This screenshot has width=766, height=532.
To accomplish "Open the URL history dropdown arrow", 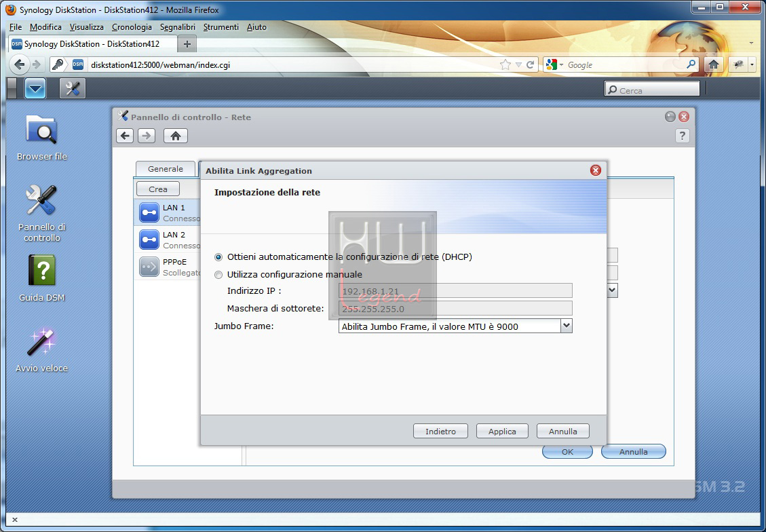I will tap(518, 64).
